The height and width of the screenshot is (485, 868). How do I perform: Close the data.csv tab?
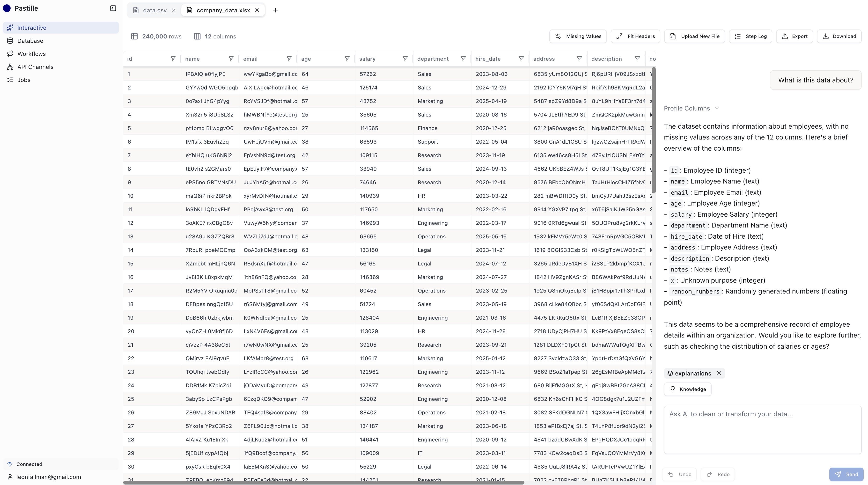click(x=174, y=10)
